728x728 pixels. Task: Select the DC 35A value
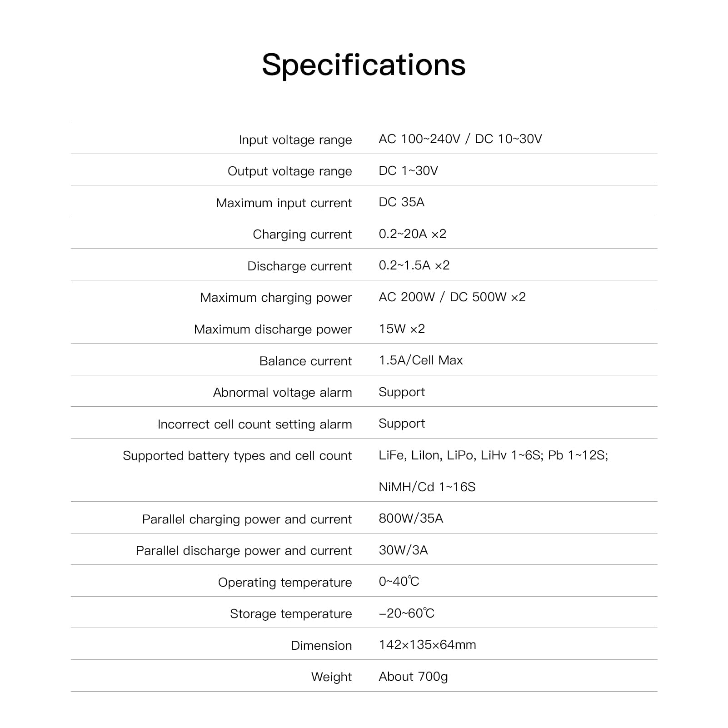(x=401, y=202)
